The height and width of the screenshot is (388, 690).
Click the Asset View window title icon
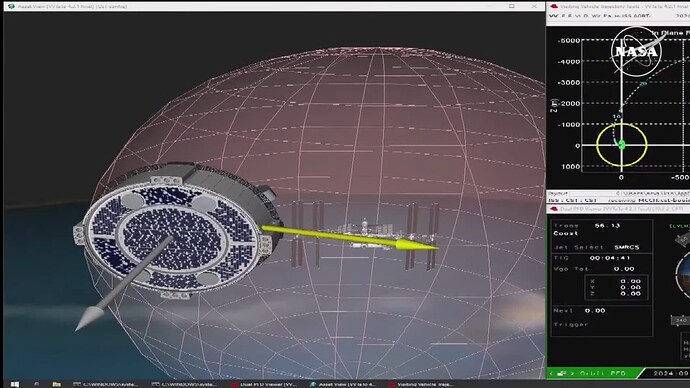point(11,6)
